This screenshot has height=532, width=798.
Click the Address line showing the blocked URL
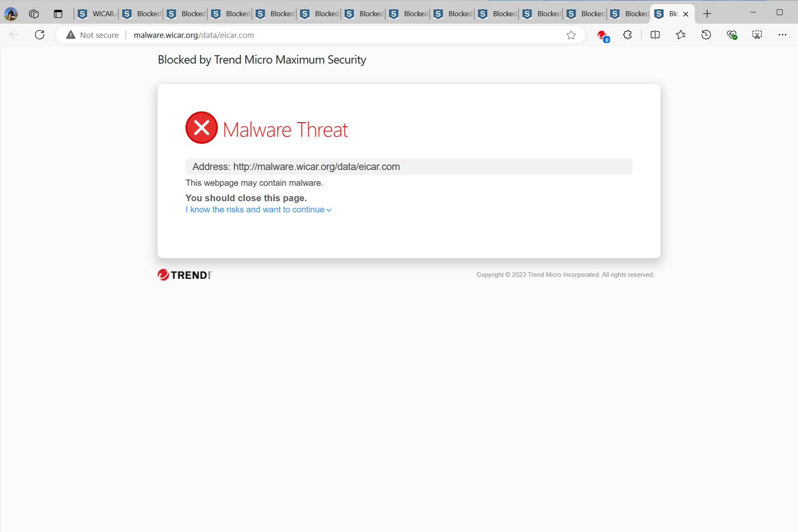pyautogui.click(x=409, y=167)
